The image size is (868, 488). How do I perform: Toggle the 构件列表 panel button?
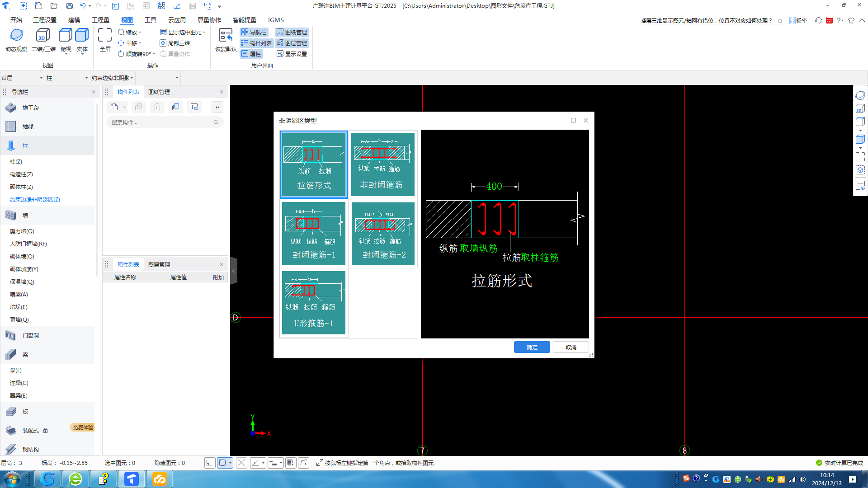click(x=256, y=43)
